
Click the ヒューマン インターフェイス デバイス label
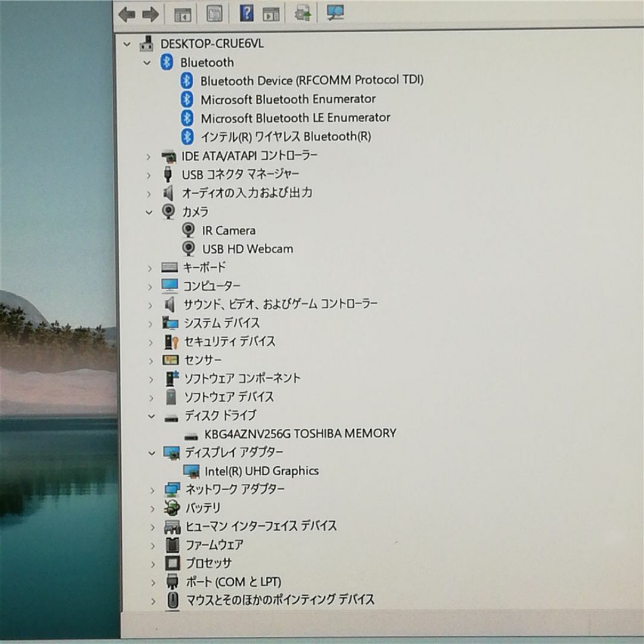click(x=261, y=526)
